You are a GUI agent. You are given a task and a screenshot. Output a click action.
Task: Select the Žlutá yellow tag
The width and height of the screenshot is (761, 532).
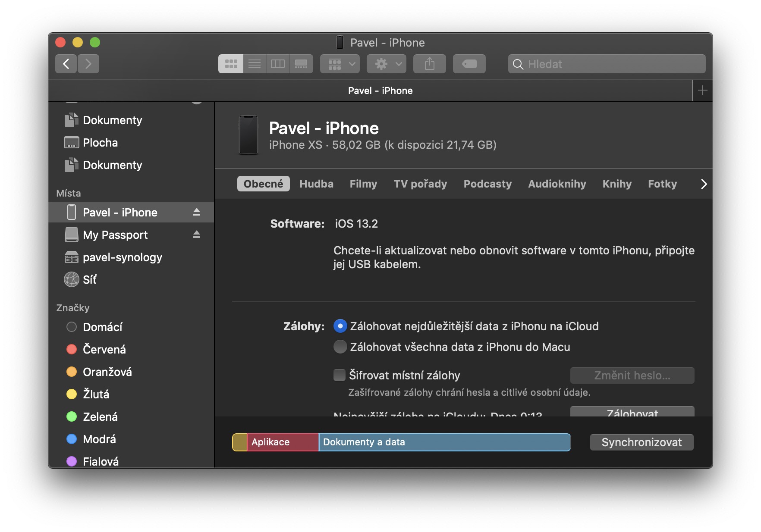pos(131,394)
